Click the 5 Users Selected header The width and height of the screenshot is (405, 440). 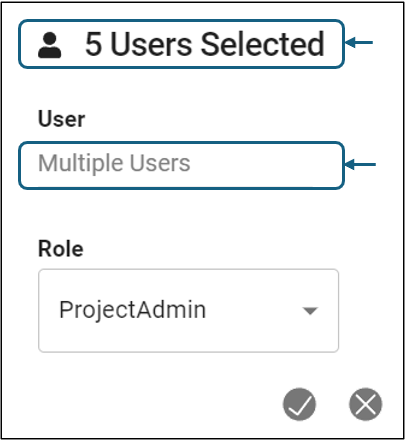click(181, 44)
